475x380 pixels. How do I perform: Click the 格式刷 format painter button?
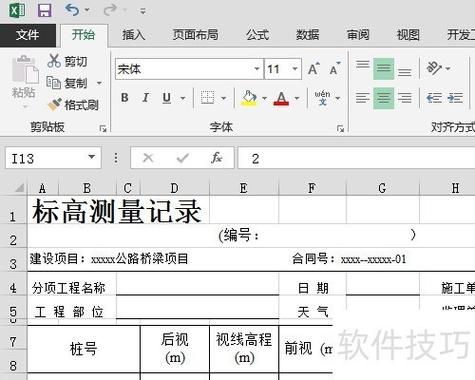pyautogui.click(x=73, y=105)
